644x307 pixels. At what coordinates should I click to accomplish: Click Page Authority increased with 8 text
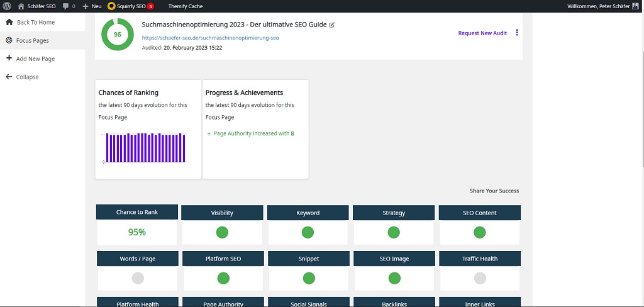(x=254, y=133)
